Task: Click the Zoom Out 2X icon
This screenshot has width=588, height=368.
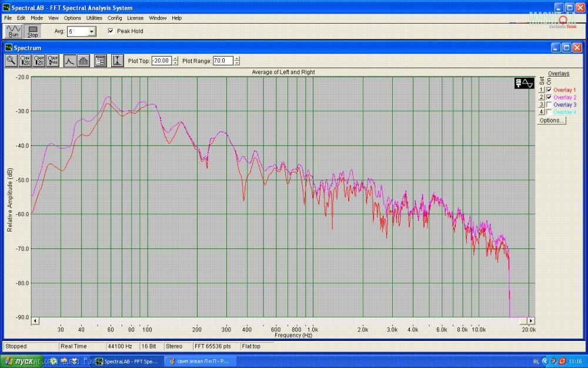Action: pos(39,60)
